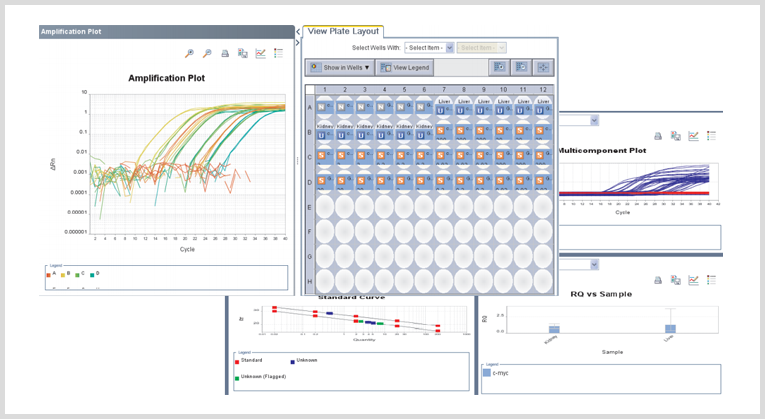Open Show in Wells dropdown menu

(340, 68)
